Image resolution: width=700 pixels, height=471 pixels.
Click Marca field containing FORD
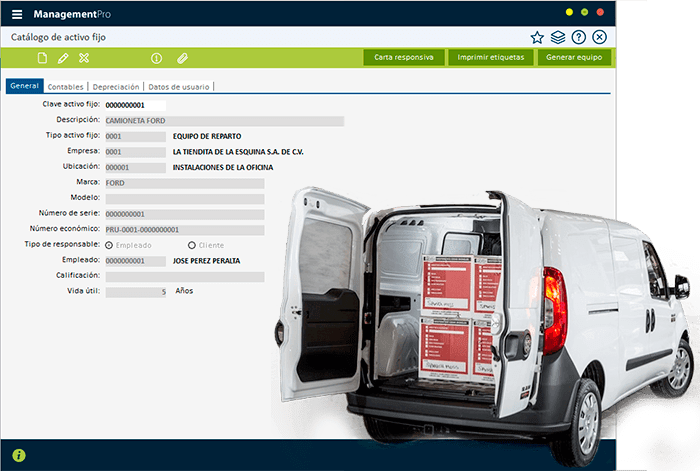coord(185,183)
